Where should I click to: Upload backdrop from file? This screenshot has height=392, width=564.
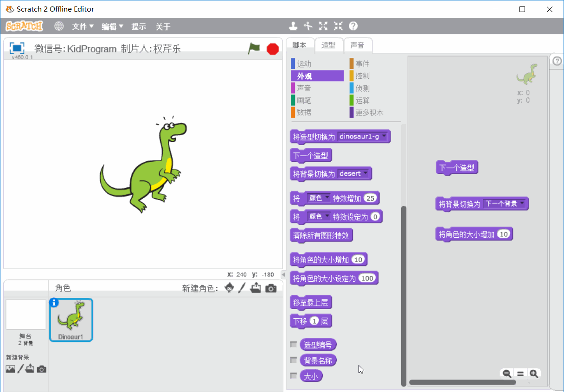coord(30,369)
